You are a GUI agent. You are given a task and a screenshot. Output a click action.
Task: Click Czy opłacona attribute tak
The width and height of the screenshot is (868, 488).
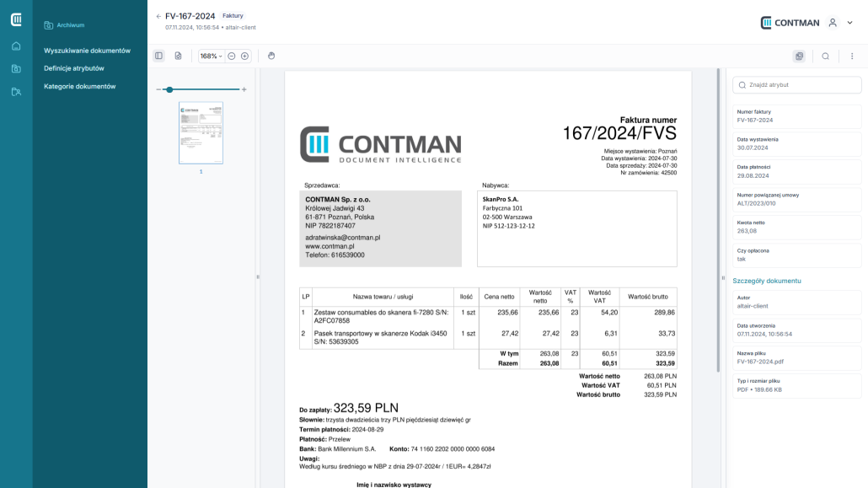pyautogui.click(x=796, y=255)
